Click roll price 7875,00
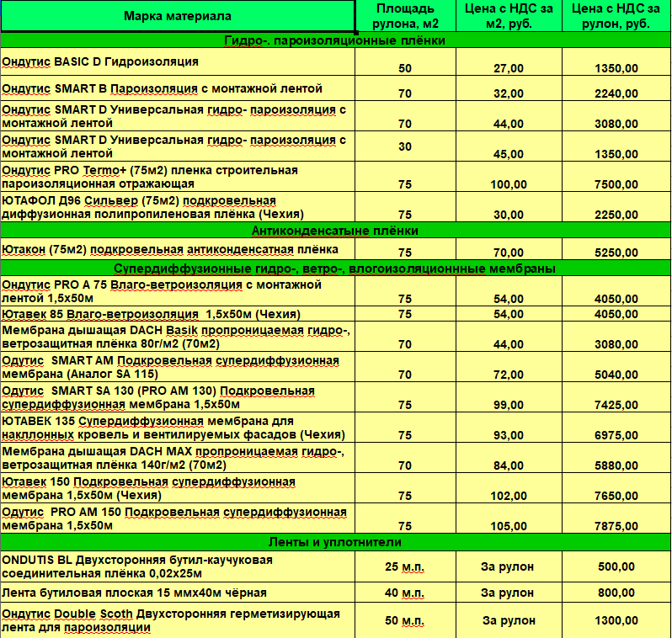672x638 pixels. point(616,526)
